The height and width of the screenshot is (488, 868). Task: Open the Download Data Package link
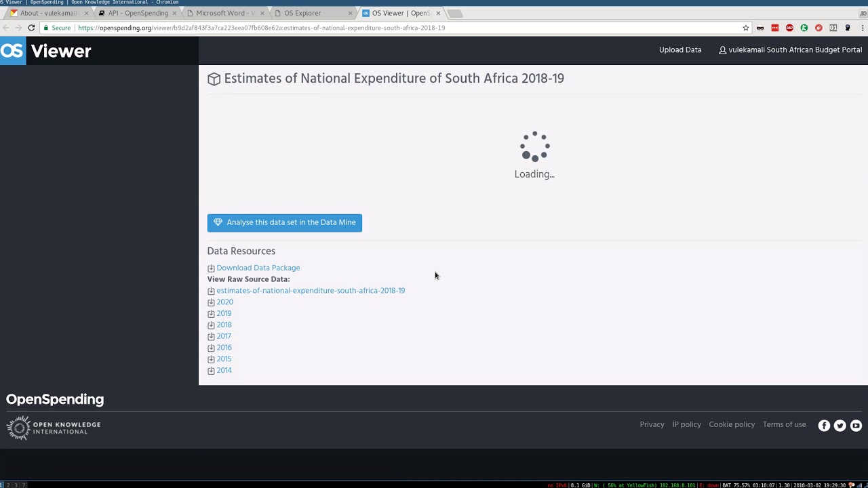point(258,268)
